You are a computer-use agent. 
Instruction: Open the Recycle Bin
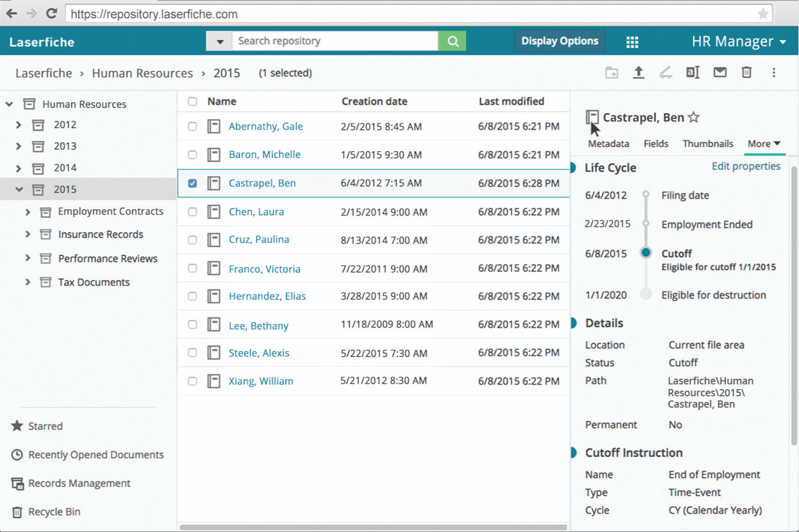45,512
